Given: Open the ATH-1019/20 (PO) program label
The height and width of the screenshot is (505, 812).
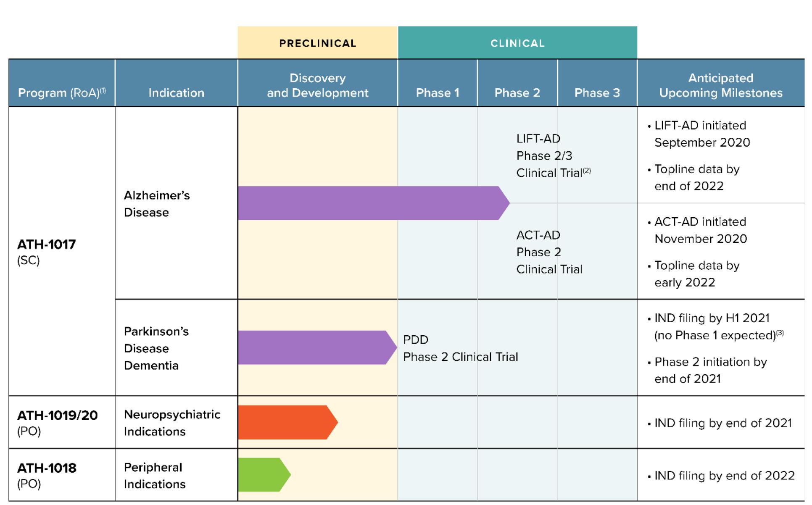Looking at the screenshot, I should tap(57, 423).
